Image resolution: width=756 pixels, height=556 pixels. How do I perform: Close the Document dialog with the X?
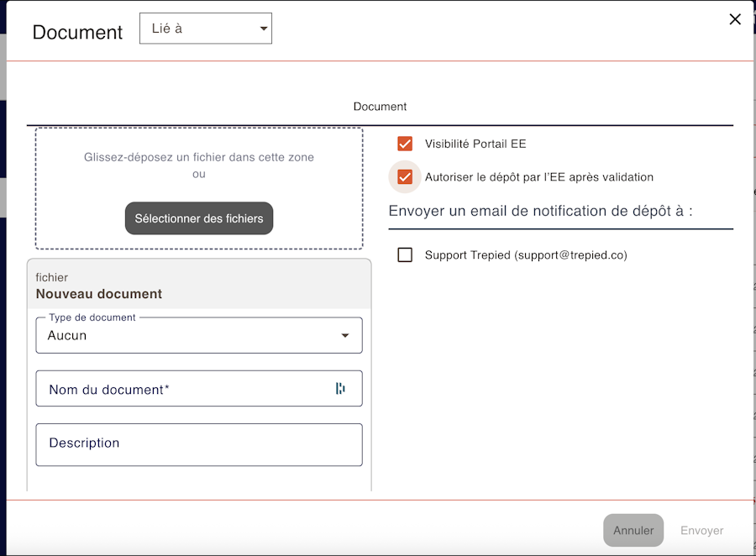coord(735,19)
